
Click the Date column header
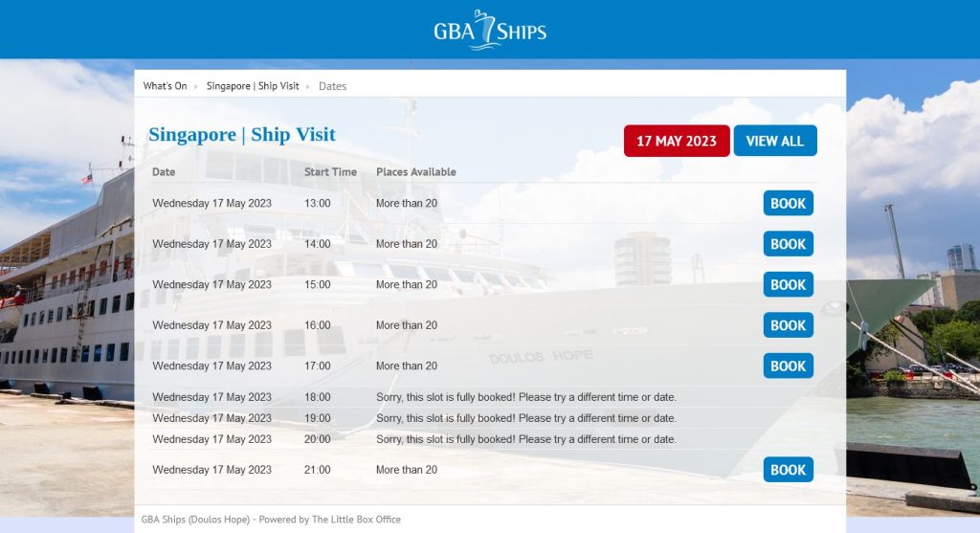click(x=164, y=172)
